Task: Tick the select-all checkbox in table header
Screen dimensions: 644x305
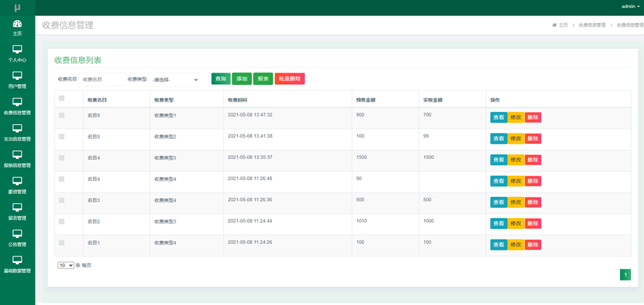Action: tap(62, 99)
